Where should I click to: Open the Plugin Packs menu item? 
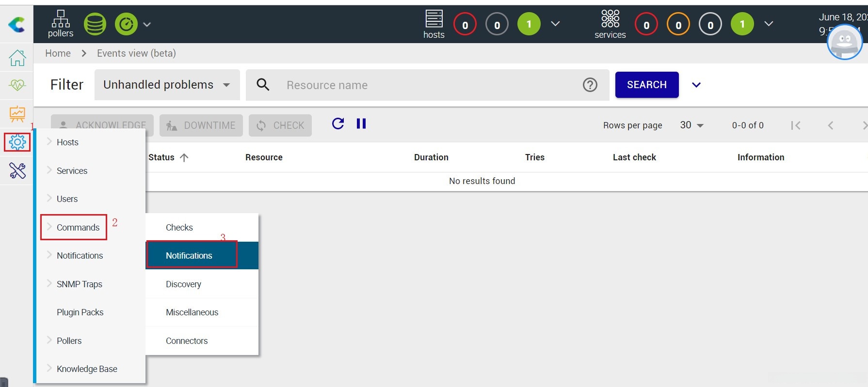(x=91, y=312)
